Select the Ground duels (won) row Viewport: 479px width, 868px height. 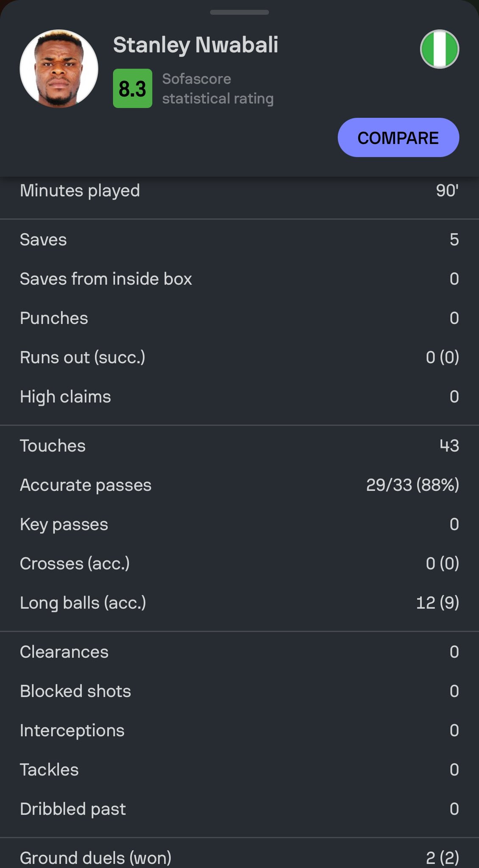tap(239, 857)
